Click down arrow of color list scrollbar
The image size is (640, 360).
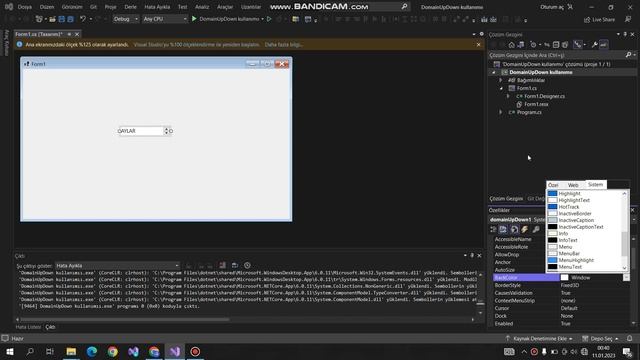point(624,268)
